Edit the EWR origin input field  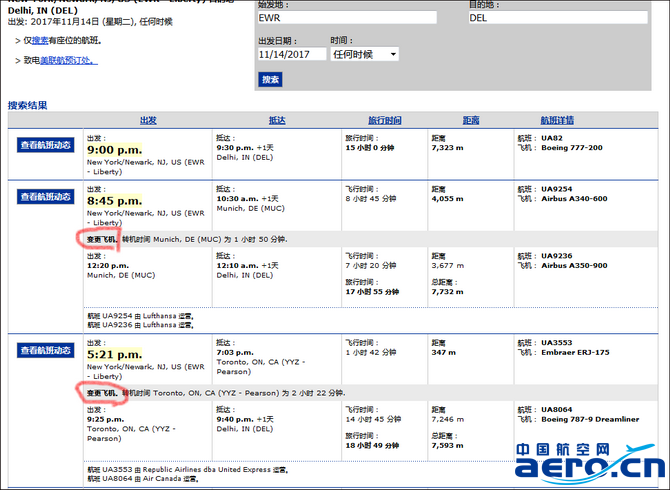click(347, 18)
